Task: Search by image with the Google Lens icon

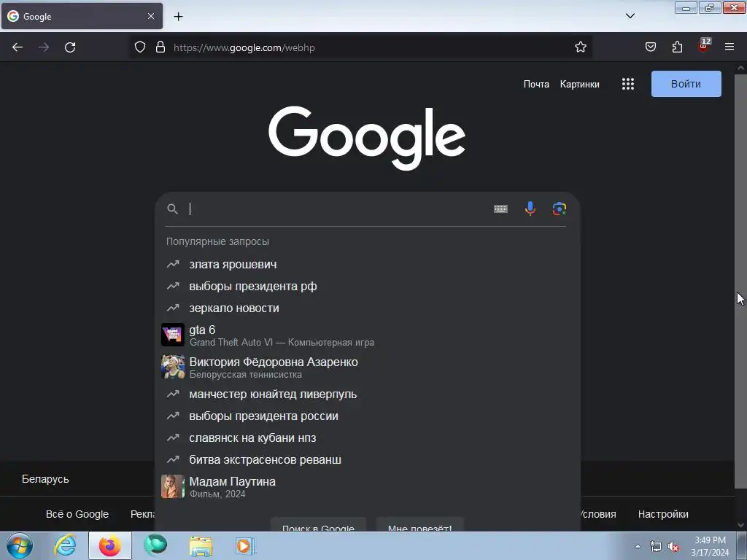Action: pos(560,209)
